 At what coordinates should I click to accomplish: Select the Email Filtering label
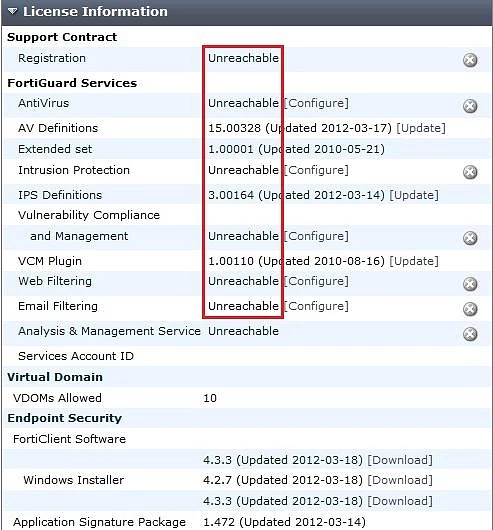(x=58, y=306)
